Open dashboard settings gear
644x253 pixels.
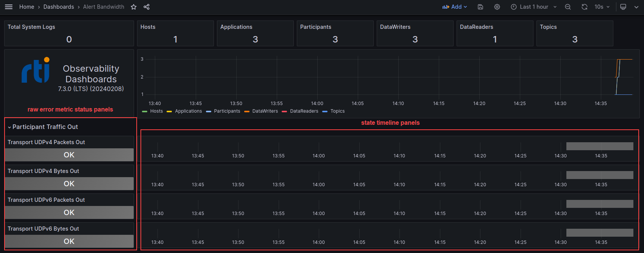[x=497, y=7]
